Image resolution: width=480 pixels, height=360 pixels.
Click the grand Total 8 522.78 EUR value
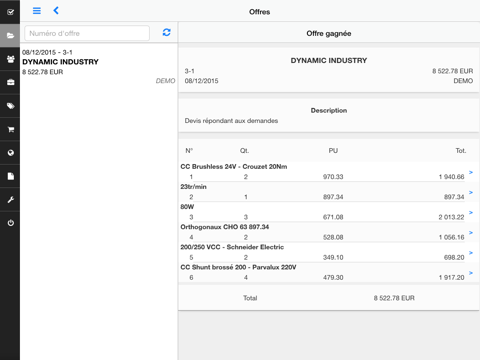point(394,298)
